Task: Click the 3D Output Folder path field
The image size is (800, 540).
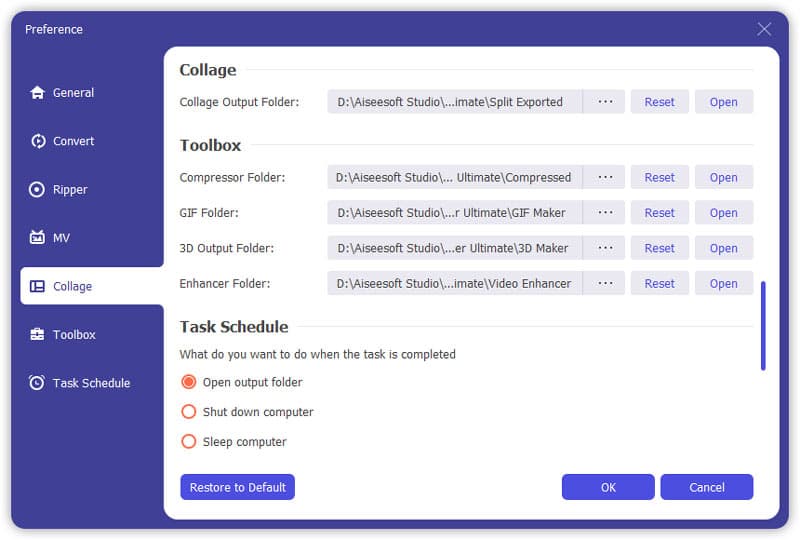Action: tap(454, 248)
